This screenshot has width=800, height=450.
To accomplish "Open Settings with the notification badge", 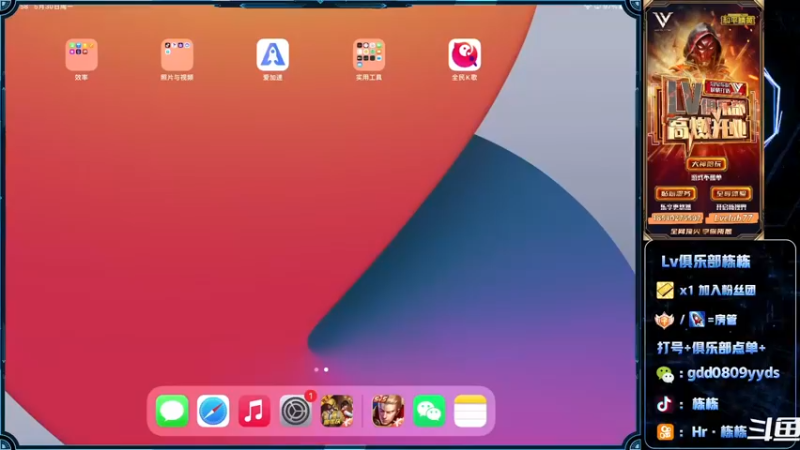I will click(295, 411).
